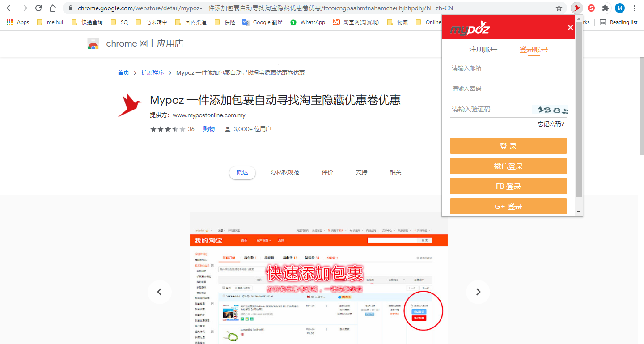This screenshot has height=344, width=644.
Task: Click the mypoz logo in the popup header
Action: 470,28
